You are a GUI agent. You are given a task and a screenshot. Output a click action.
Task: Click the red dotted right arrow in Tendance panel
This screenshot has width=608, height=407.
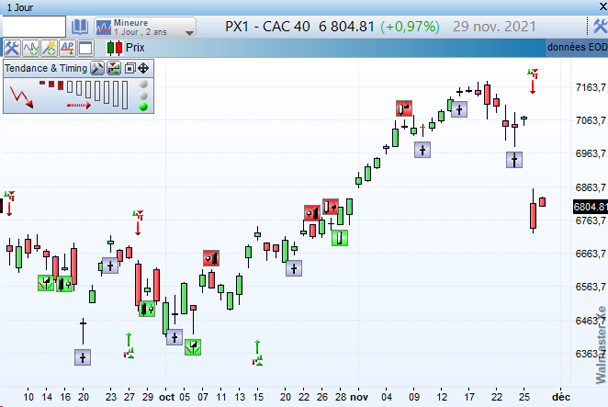coord(79,105)
